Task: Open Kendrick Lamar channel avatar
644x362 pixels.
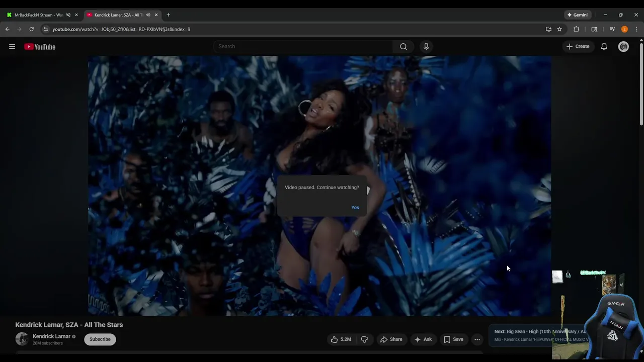Action: click(22, 339)
